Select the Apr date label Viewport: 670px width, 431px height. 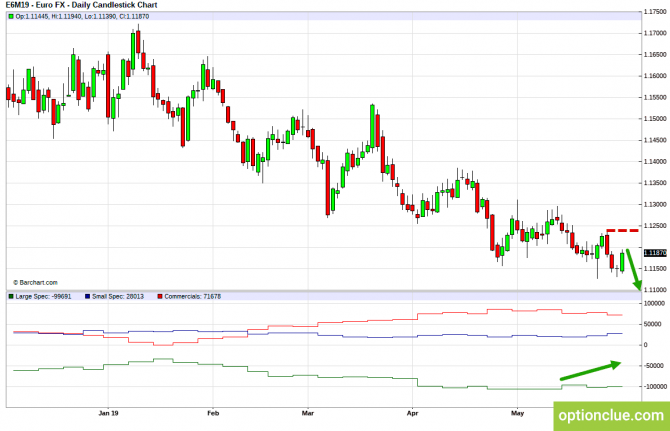click(412, 411)
